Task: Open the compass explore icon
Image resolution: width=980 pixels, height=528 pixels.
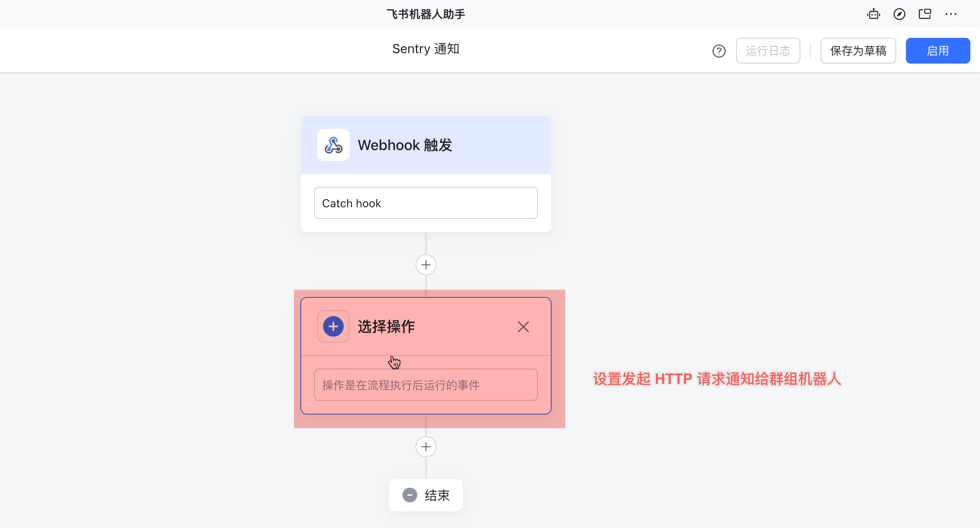Action: coord(899,14)
